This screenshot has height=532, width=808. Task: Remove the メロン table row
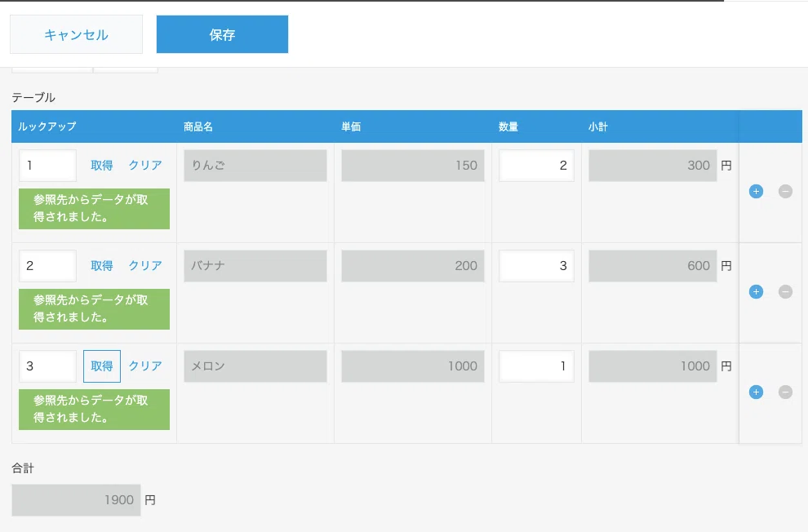click(785, 392)
